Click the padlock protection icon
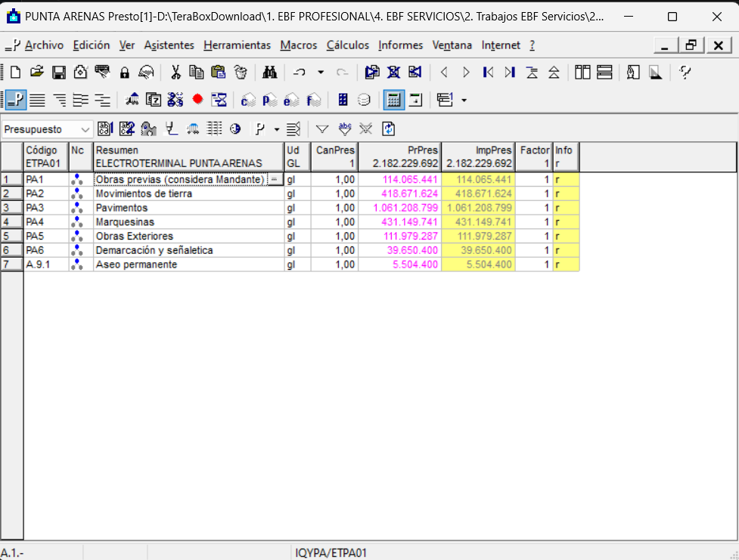The width and height of the screenshot is (739, 560). point(124,73)
